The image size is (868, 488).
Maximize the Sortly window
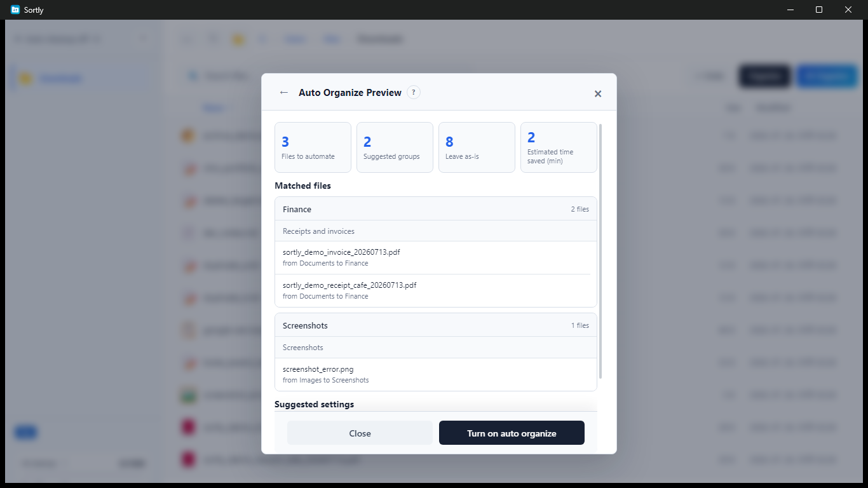pyautogui.click(x=819, y=10)
